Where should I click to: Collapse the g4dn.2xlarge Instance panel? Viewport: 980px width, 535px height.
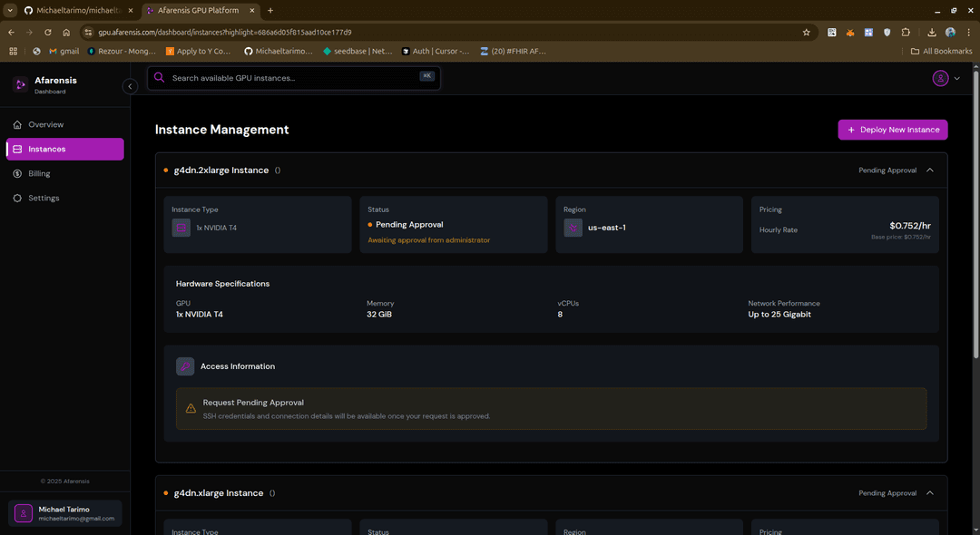click(x=929, y=170)
